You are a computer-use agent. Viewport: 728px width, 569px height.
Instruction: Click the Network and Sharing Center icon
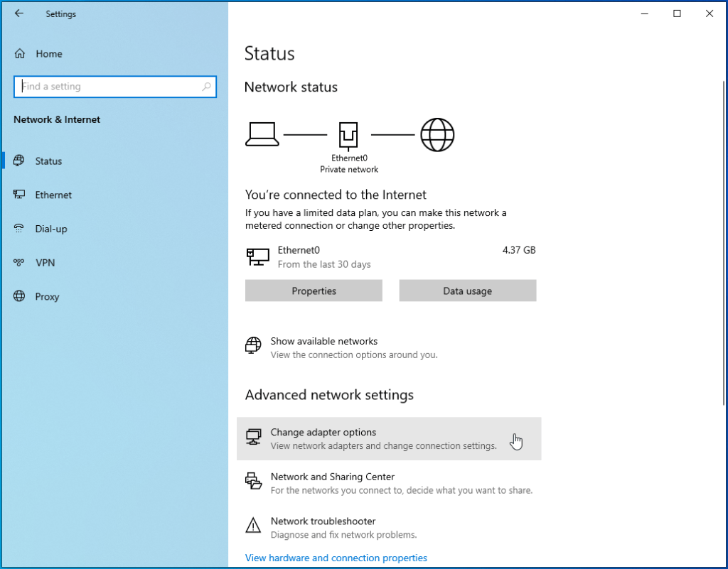[253, 481]
